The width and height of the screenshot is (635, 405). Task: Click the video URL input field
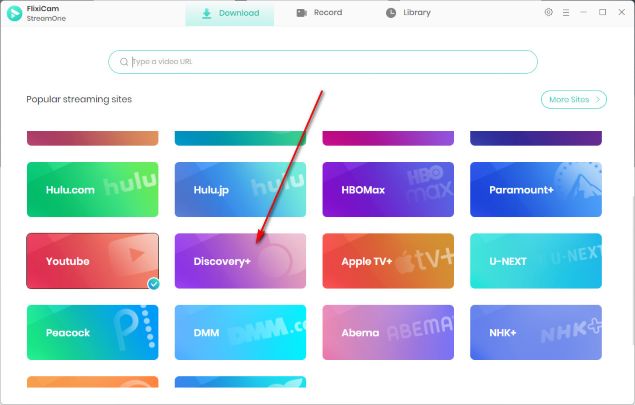pyautogui.click(x=323, y=62)
